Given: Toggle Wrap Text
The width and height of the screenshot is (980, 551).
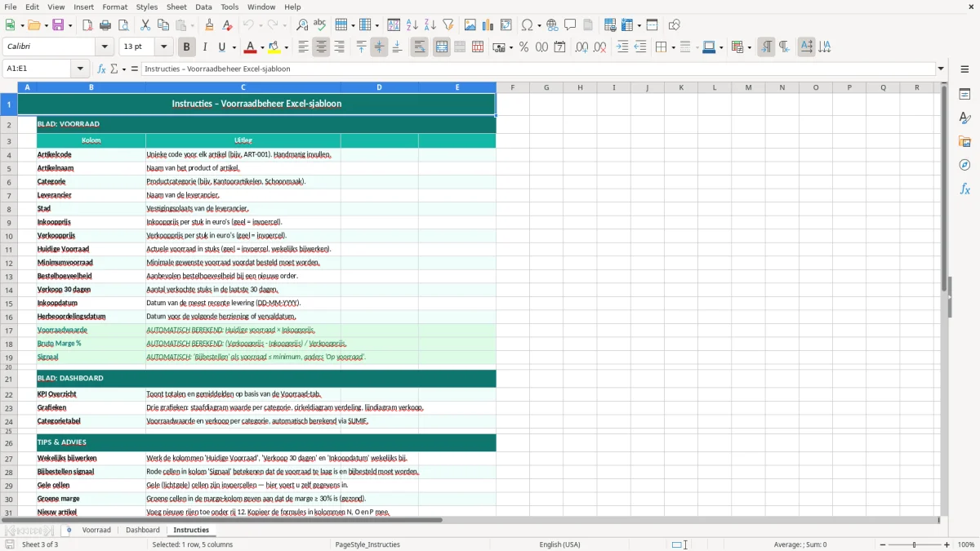Looking at the screenshot, I should click(x=419, y=47).
